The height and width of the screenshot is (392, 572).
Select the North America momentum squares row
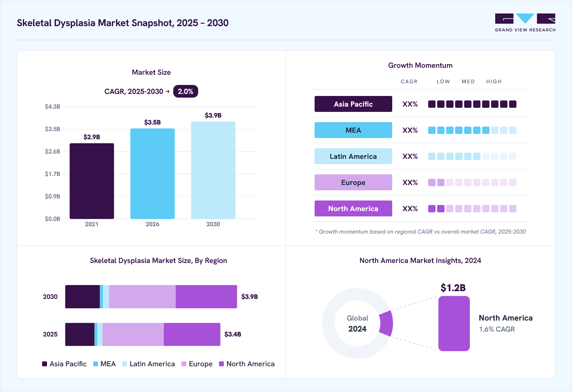[472, 209]
